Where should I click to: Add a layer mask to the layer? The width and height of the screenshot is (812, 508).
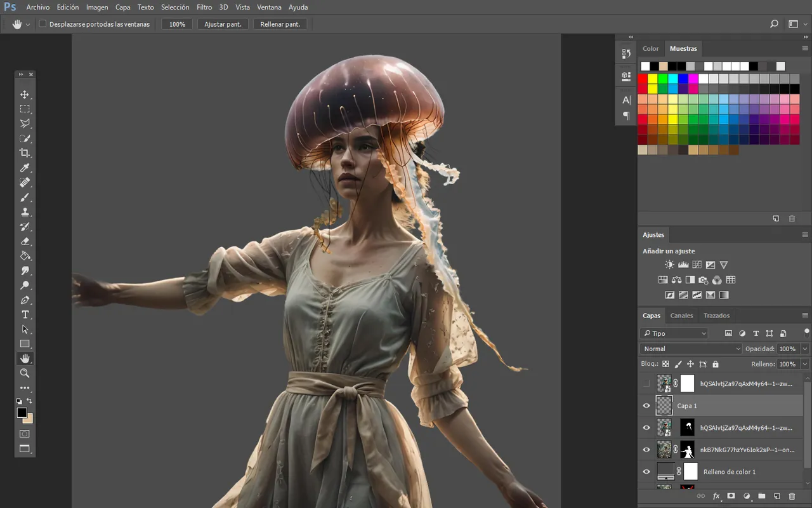(x=731, y=496)
